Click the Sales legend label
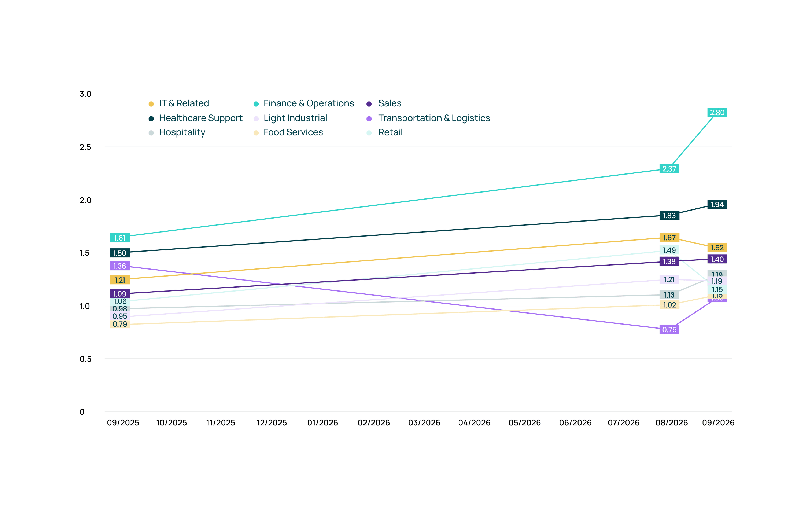 pos(390,103)
